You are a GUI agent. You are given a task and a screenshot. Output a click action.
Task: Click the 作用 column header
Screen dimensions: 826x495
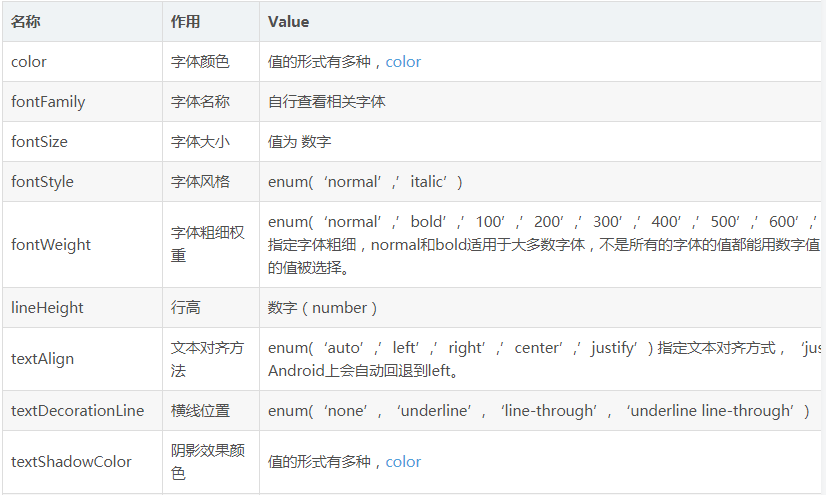pyautogui.click(x=211, y=22)
